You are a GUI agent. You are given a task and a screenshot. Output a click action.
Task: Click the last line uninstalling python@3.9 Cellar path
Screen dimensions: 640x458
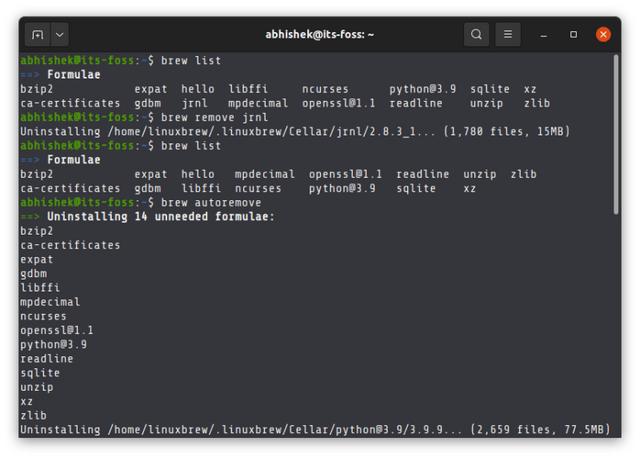[314, 429]
